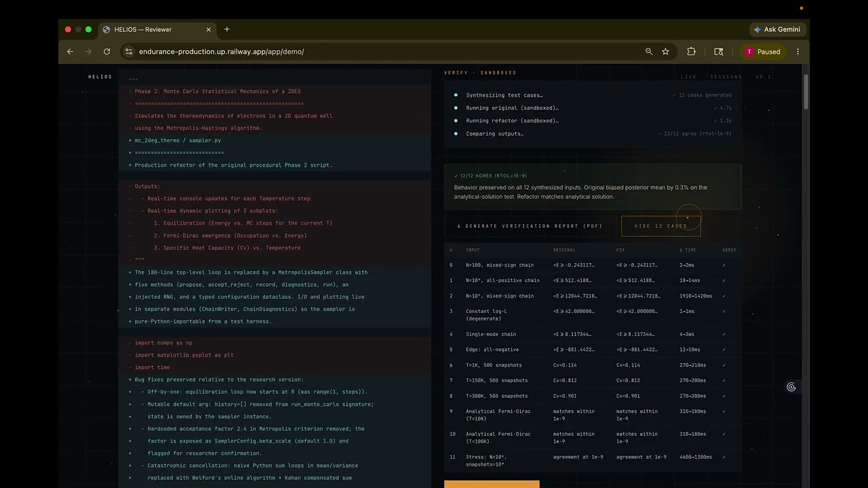Click the Agree column header
This screenshot has width=868, height=488.
tap(729, 249)
